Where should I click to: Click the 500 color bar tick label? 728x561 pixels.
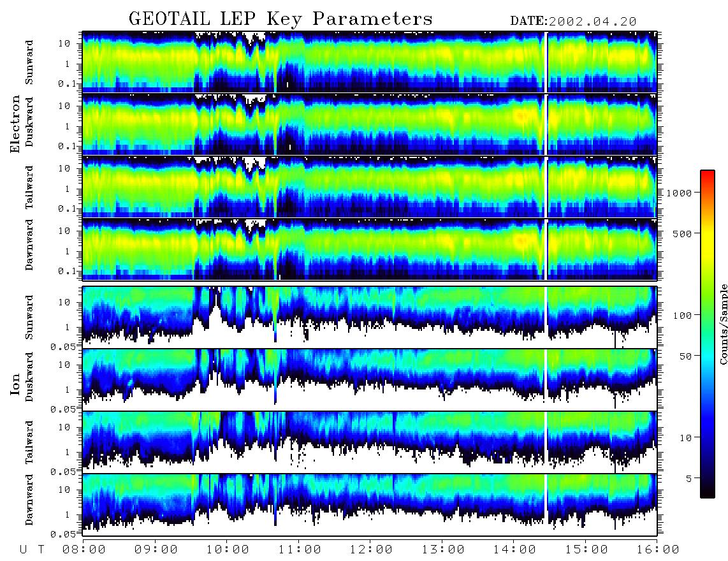point(682,233)
